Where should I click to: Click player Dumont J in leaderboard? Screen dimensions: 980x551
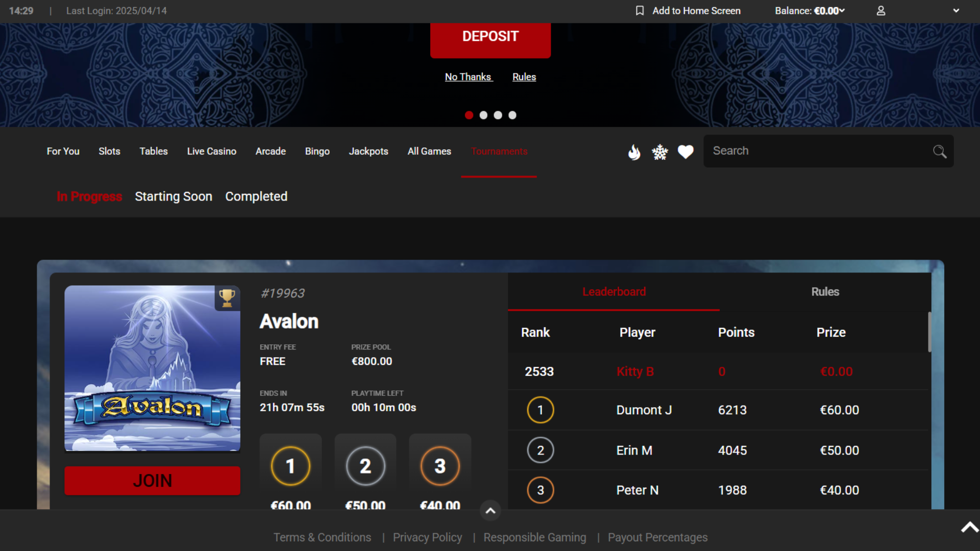(x=644, y=410)
